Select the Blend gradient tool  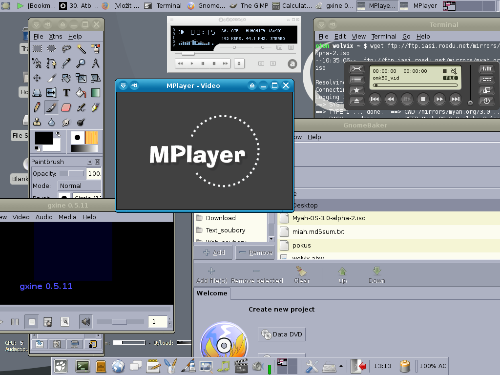95,93
